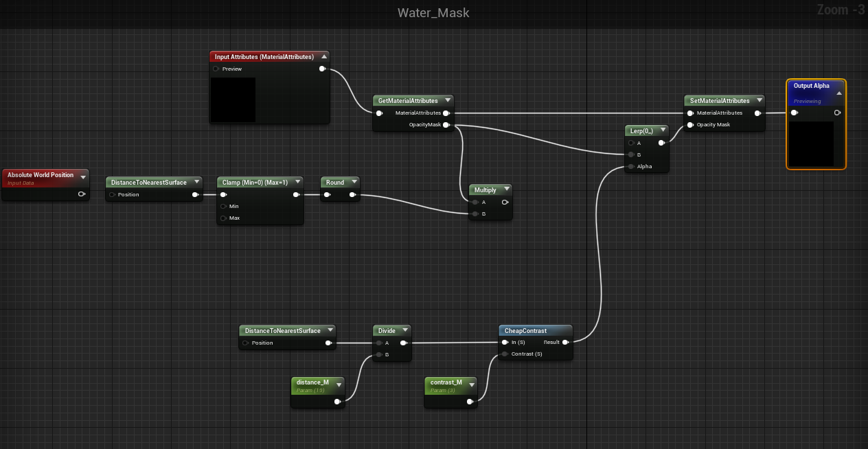The width and height of the screenshot is (868, 449).
Task: Click the Param (3) text under contrast_M
Action: pyautogui.click(x=442, y=390)
